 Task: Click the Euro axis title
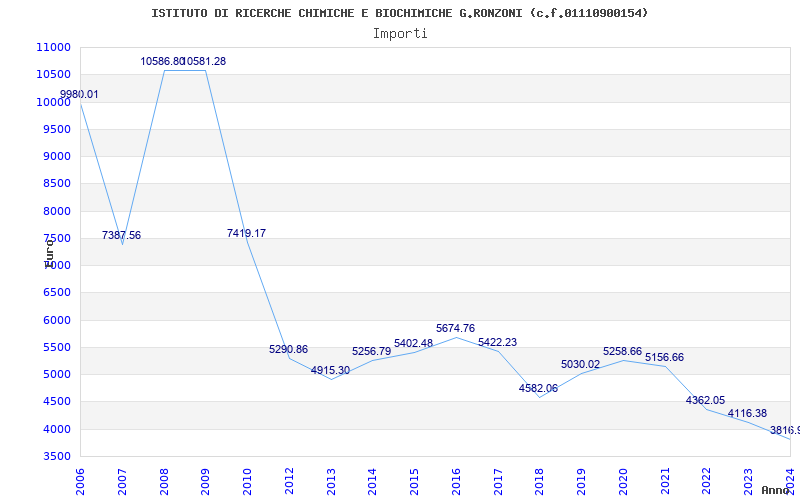[49, 253]
